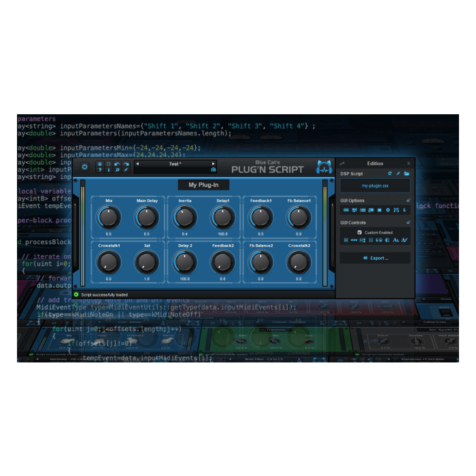The image size is (476, 476).
Task: Click the Inertia value 0.4
Action: pos(184,234)
